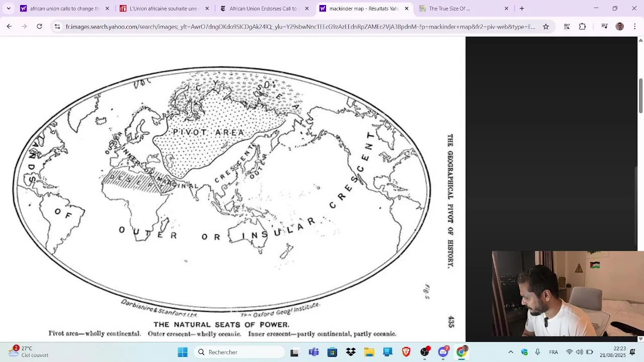Image resolution: width=644 pixels, height=362 pixels.
Task: Open the Chrome profile avatar
Action: (x=619, y=27)
